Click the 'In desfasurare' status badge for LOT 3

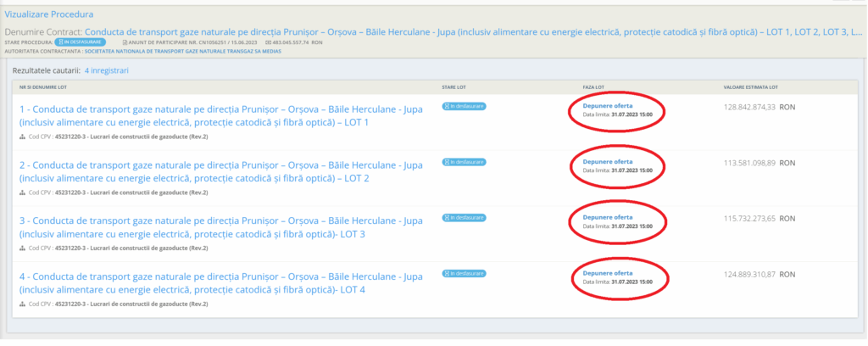pos(464,218)
